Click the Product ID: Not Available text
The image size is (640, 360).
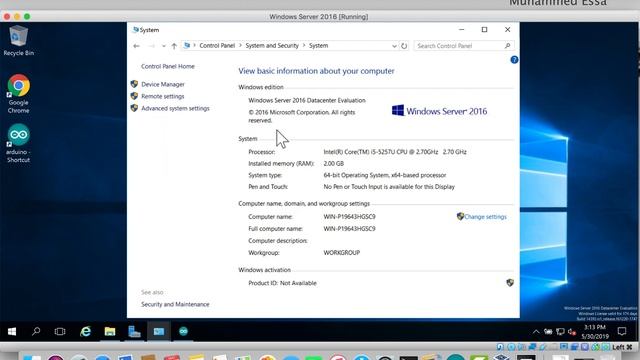coord(282,283)
